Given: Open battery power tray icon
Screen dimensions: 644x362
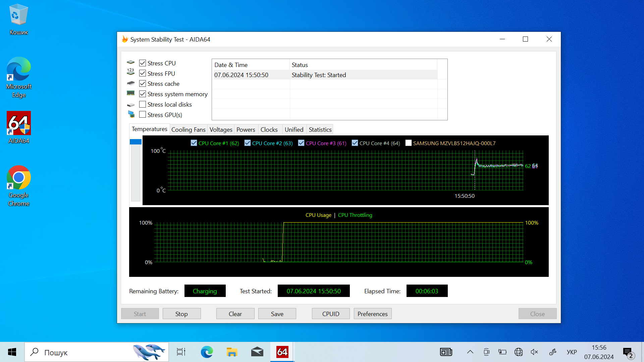Looking at the screenshot, I should [502, 352].
